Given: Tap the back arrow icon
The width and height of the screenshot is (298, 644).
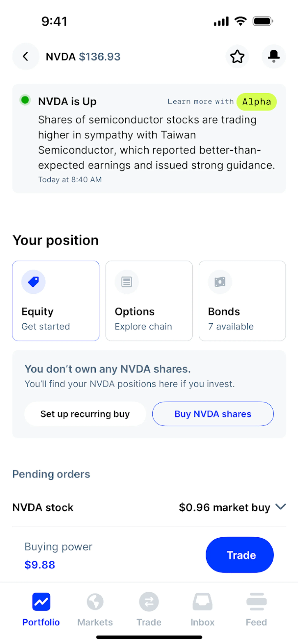Looking at the screenshot, I should tap(25, 56).
